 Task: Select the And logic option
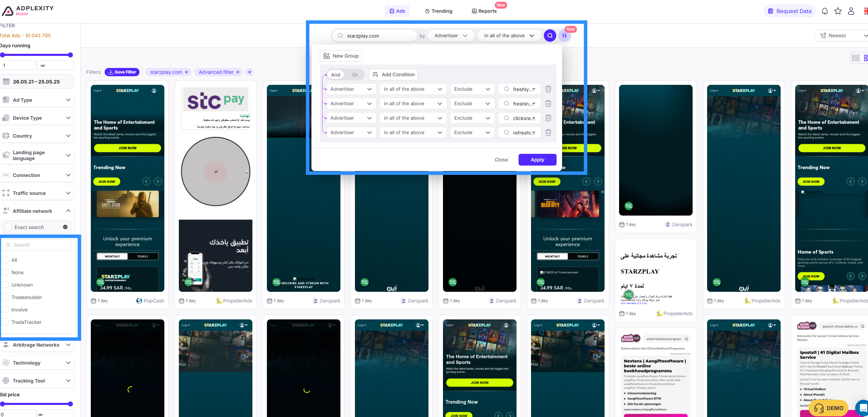point(336,75)
